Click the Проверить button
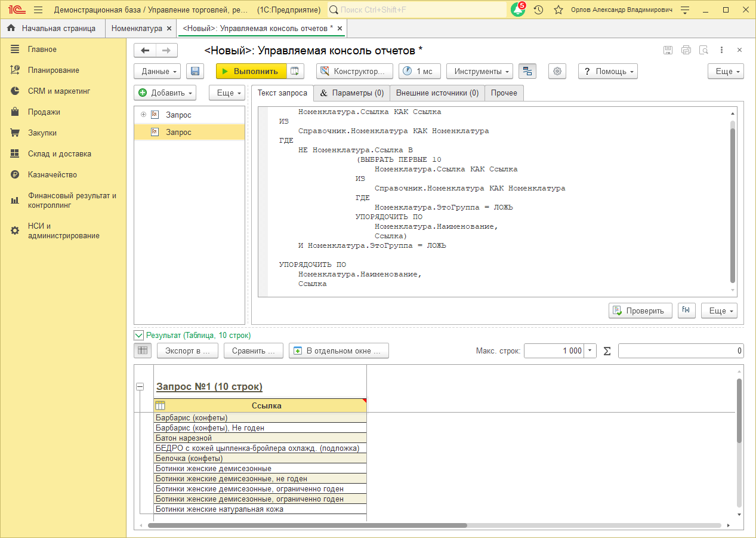Screen dimensions: 756x538 640,310
